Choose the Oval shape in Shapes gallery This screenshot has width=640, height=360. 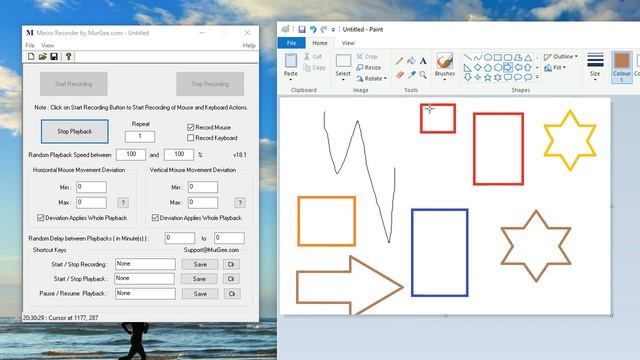pyautogui.click(x=488, y=58)
